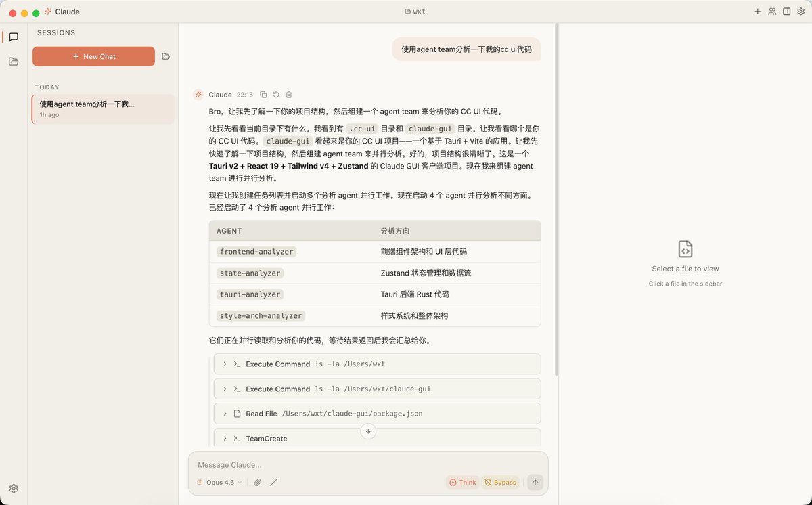Click the AGENT column header
The height and width of the screenshot is (505, 812).
pos(229,231)
